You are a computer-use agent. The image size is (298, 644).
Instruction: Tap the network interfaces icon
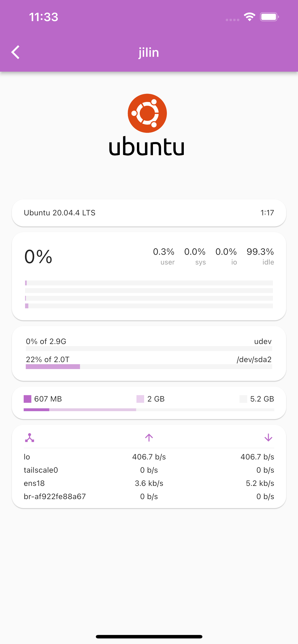coord(29,437)
